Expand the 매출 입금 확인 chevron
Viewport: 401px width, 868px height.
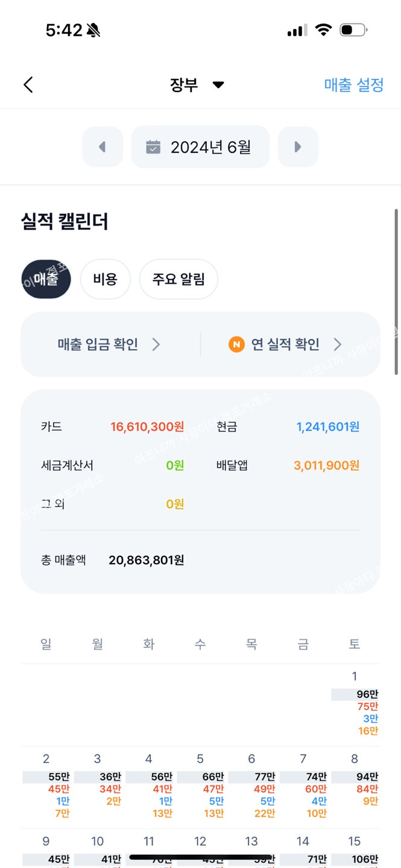click(156, 344)
